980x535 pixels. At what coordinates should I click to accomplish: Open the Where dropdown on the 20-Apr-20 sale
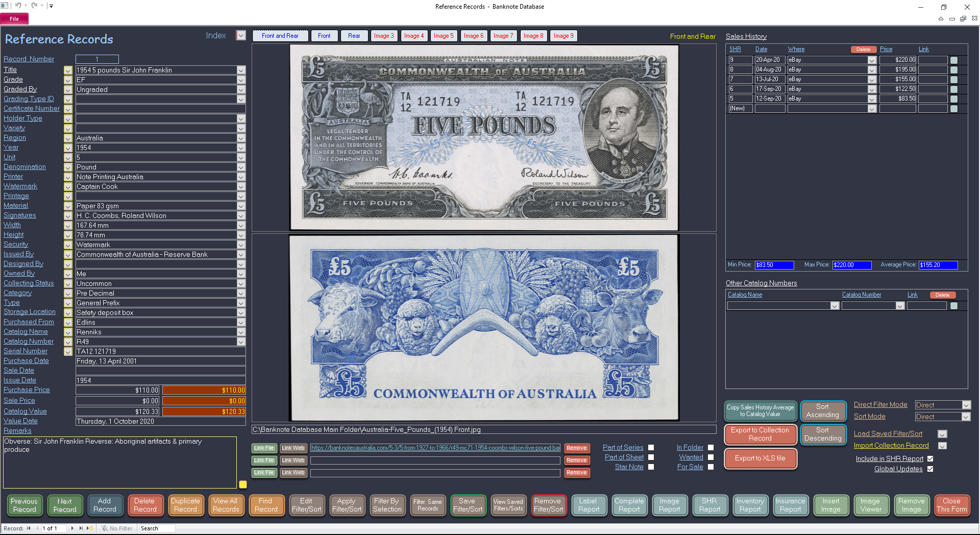872,60
